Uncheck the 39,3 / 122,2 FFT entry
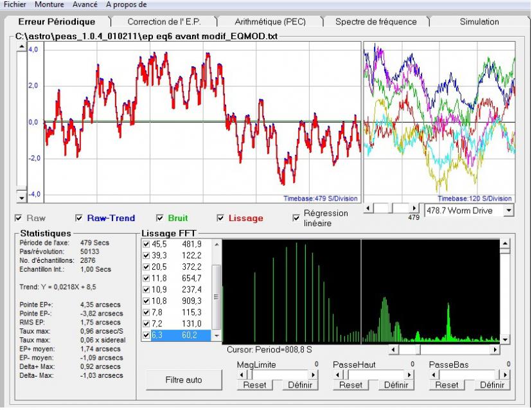The image size is (532, 410). tap(146, 256)
